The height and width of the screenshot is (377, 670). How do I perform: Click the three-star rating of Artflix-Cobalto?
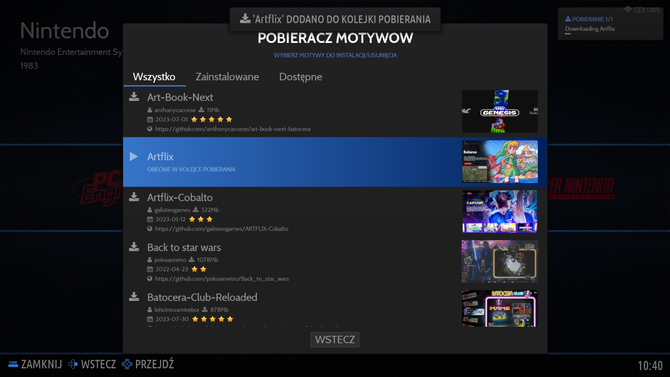(x=201, y=219)
